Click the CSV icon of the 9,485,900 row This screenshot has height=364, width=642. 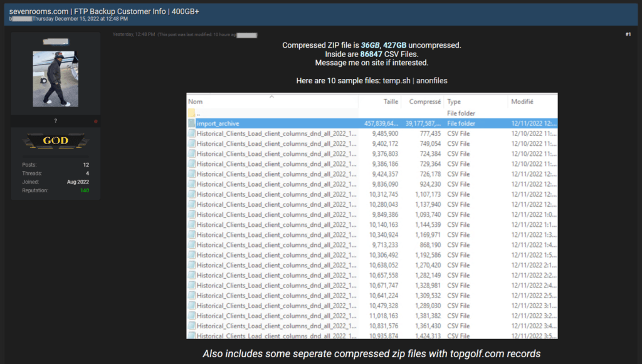pos(192,133)
